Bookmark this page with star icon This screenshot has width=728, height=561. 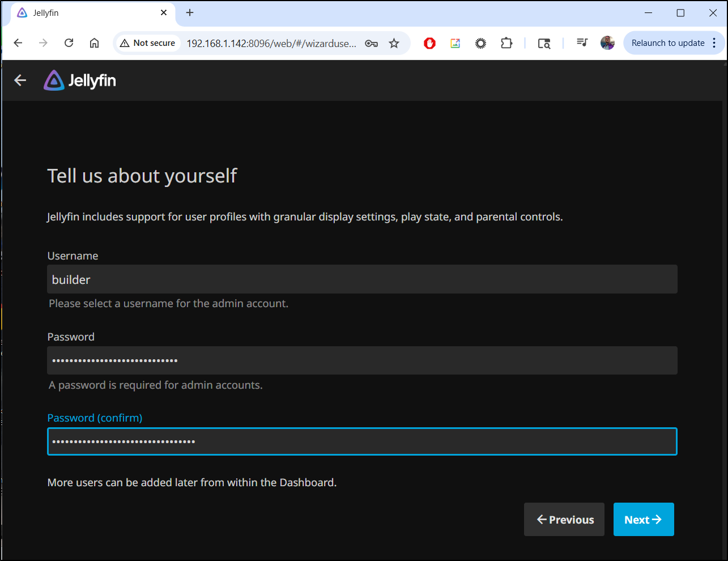(x=394, y=43)
